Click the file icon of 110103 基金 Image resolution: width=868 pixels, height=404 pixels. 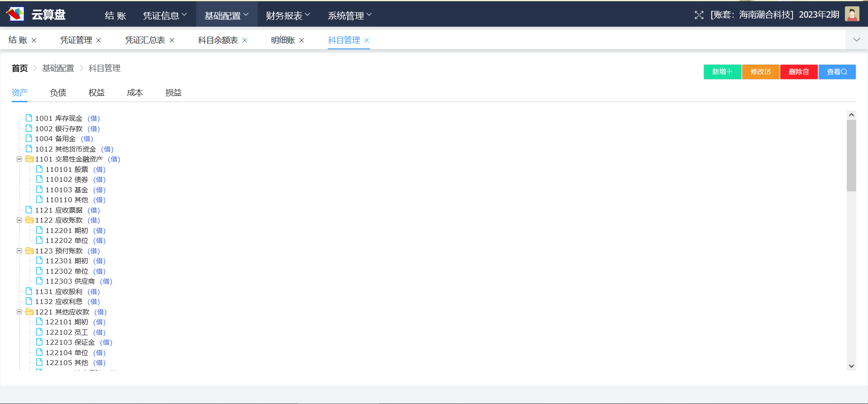[x=39, y=189]
